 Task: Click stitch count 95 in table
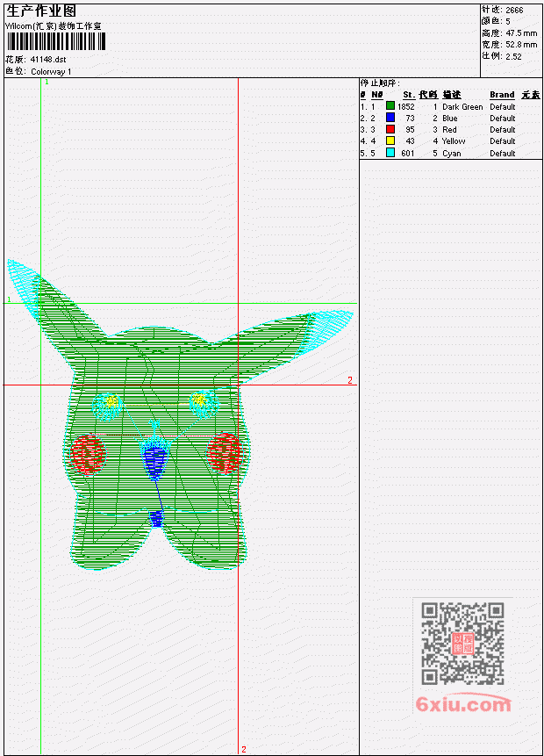[410, 130]
